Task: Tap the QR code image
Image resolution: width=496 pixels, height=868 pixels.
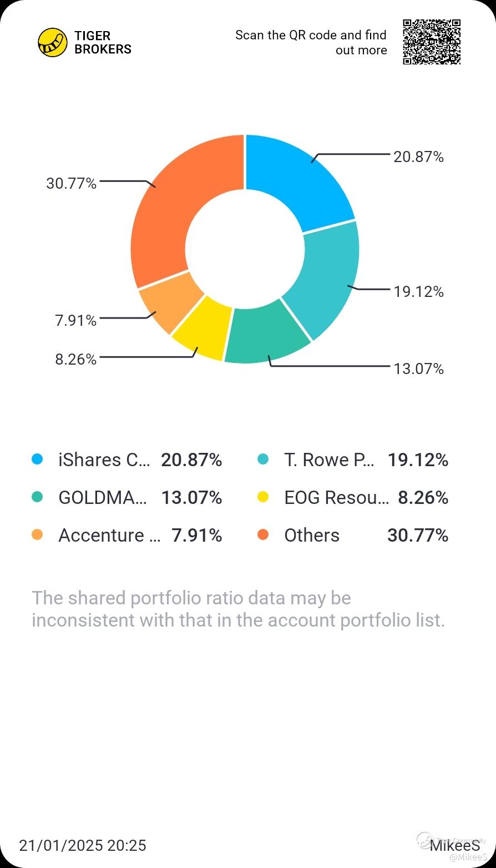Action: point(432,42)
